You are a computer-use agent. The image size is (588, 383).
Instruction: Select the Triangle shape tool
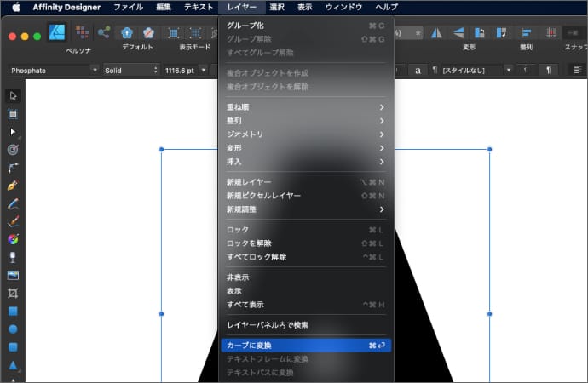13,365
